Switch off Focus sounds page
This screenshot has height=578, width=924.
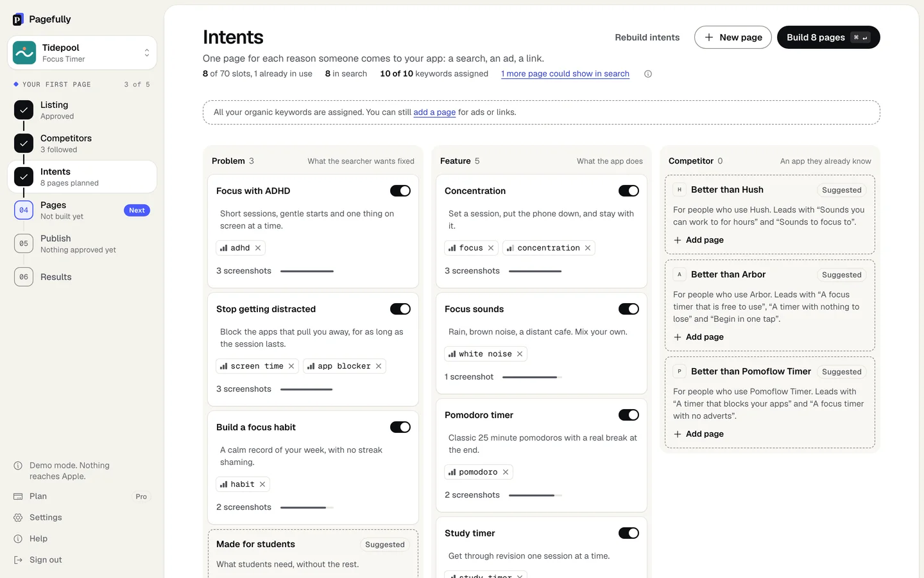coord(629,309)
